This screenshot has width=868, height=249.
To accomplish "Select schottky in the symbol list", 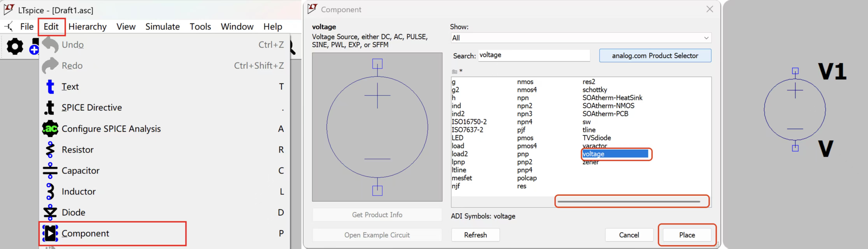I will coord(595,90).
